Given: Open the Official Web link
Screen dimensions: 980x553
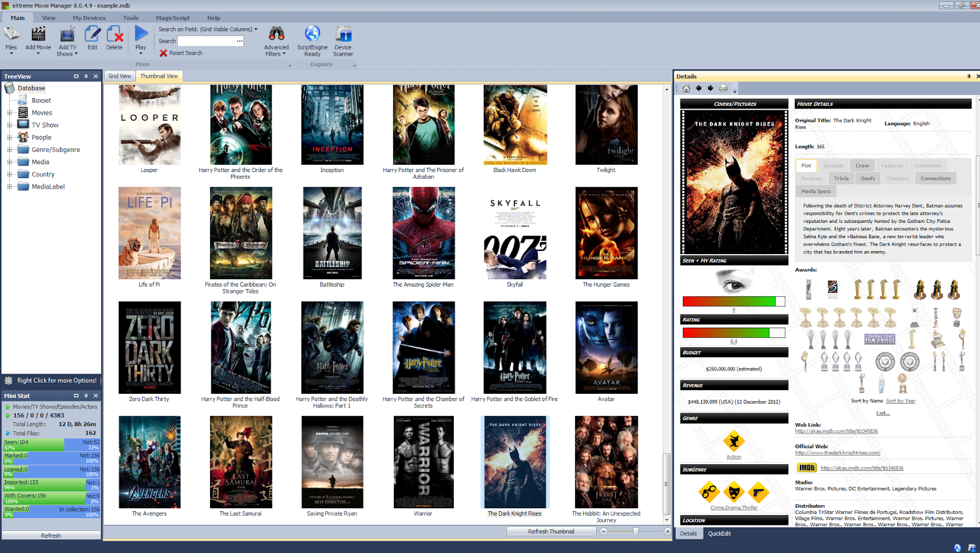Looking at the screenshot, I should click(838, 453).
